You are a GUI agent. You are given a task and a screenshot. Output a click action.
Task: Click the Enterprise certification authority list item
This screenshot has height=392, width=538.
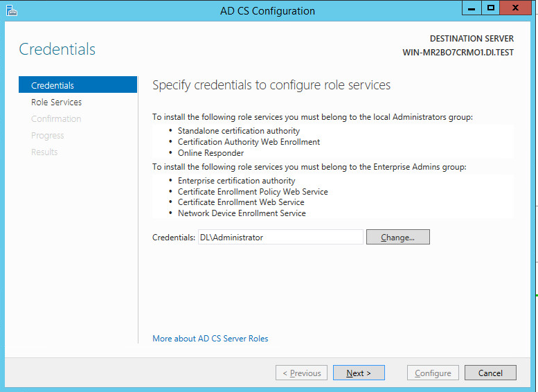pyautogui.click(x=236, y=180)
